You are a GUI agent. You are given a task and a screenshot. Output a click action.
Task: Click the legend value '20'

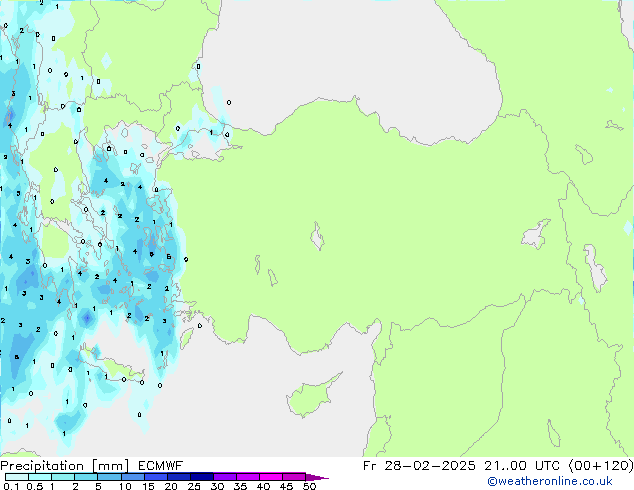coord(171,486)
